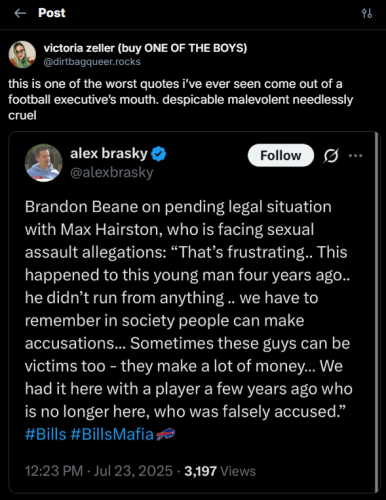Click the 3,197 Views count

pyautogui.click(x=220, y=471)
